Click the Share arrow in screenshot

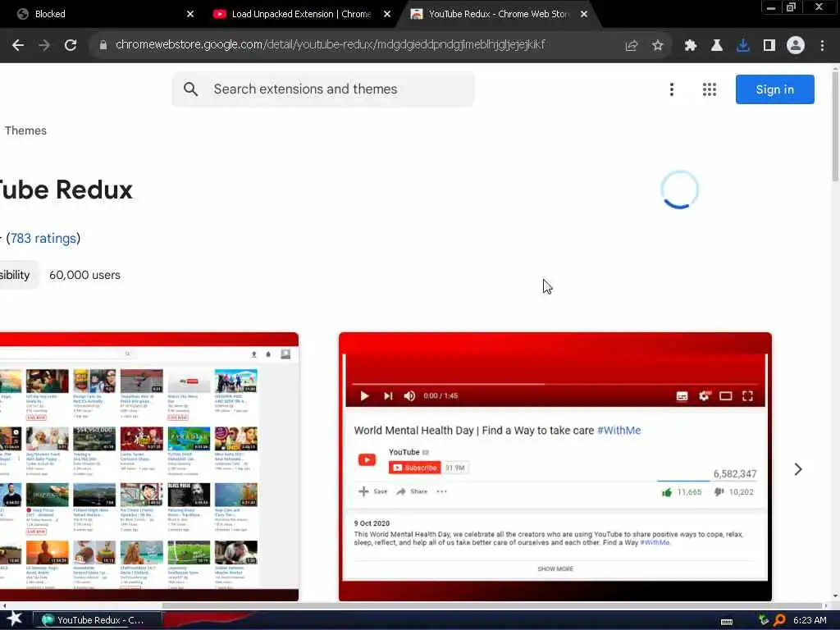(400, 491)
